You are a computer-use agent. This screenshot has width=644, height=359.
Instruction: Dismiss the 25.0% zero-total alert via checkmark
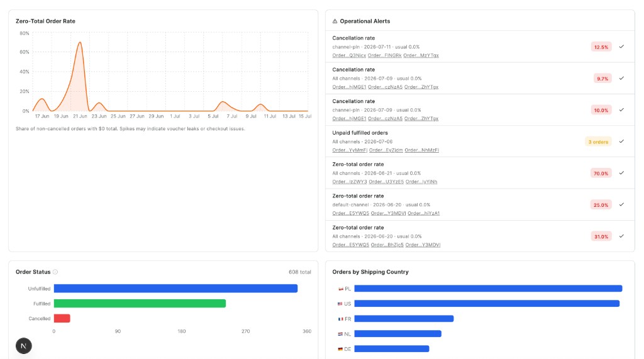(x=621, y=204)
